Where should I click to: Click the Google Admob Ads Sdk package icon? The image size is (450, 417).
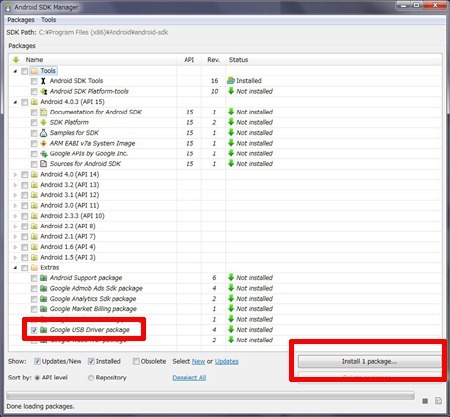pos(43,288)
